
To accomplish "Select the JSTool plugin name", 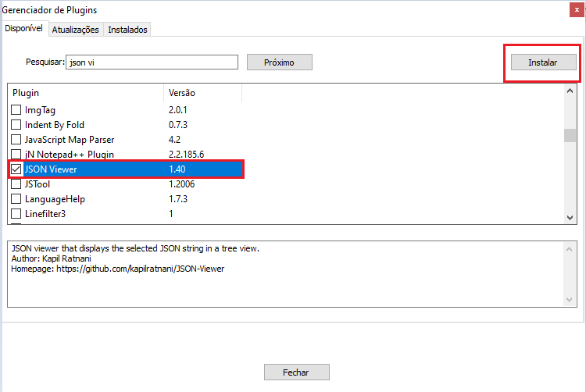I will [x=38, y=184].
